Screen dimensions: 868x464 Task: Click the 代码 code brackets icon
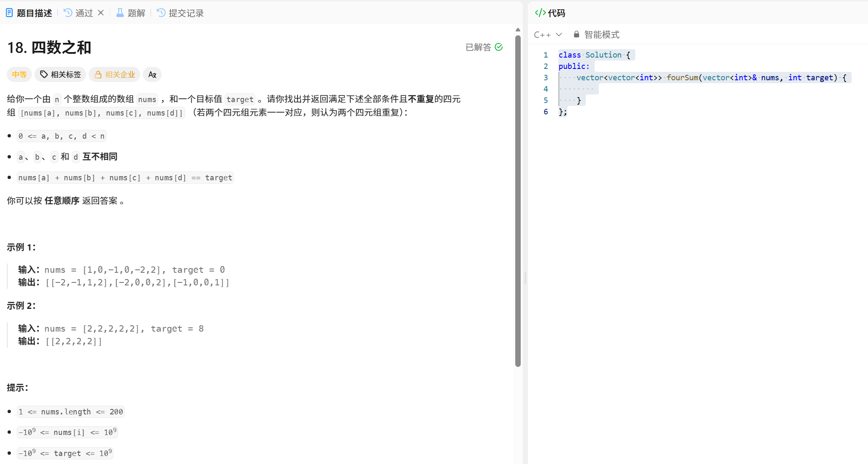[540, 13]
